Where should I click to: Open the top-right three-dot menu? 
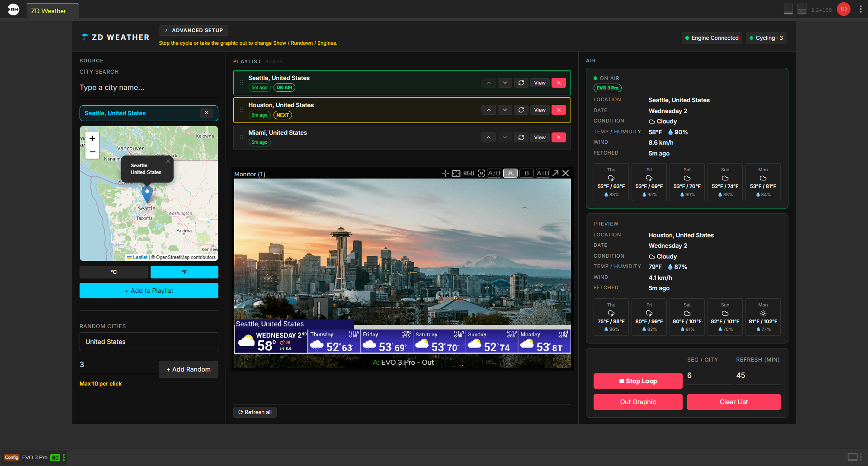860,9
